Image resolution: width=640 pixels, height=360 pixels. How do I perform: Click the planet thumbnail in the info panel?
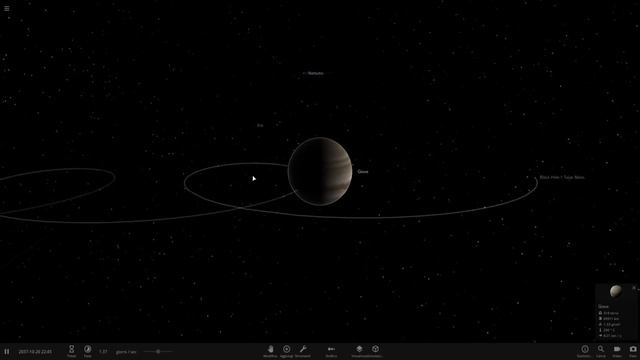616,291
